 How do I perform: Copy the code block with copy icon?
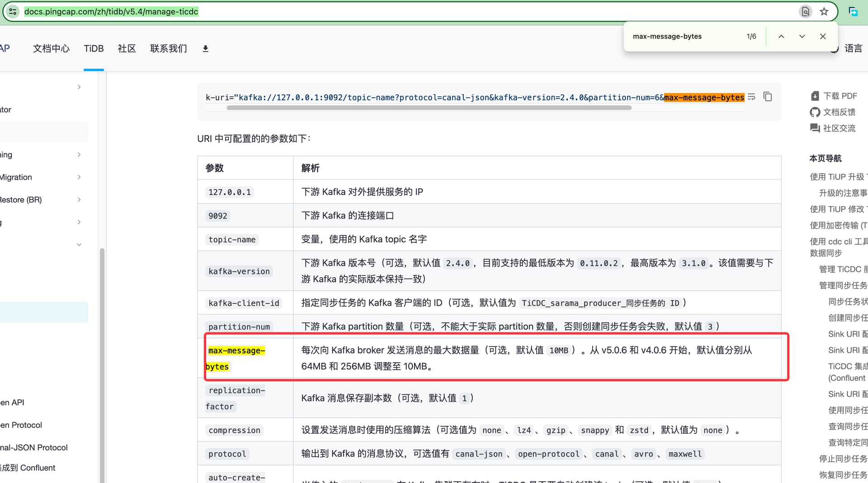[768, 97]
